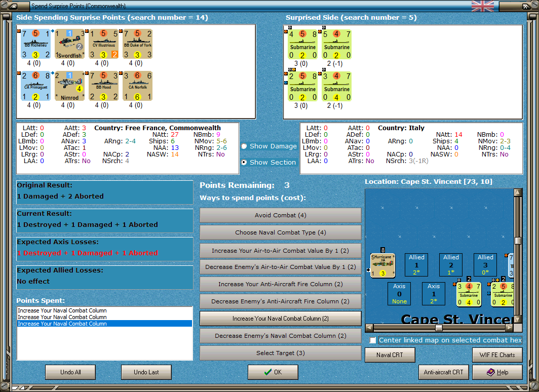Click the 3-4-7 submarine on the map
Image resolution: width=539 pixels, height=392 pixels.
click(469, 294)
